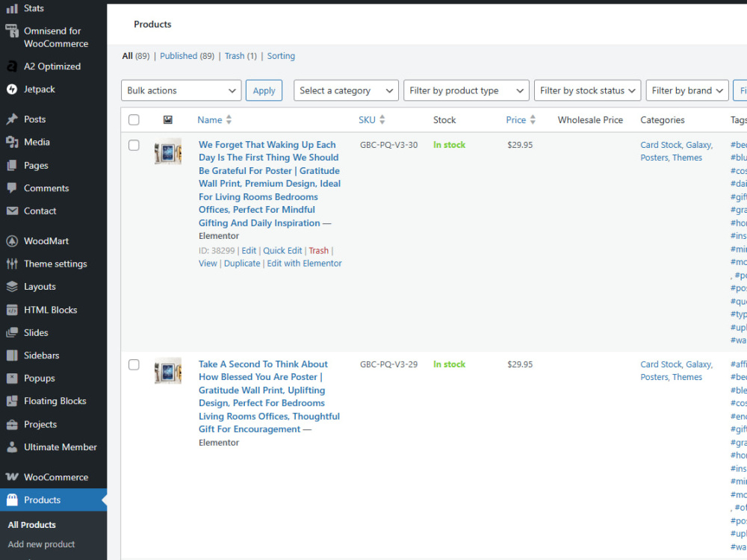Viewport: 747px width, 560px height.
Task: Select the We Forget That Waking Up product checkbox
Action: (x=134, y=145)
